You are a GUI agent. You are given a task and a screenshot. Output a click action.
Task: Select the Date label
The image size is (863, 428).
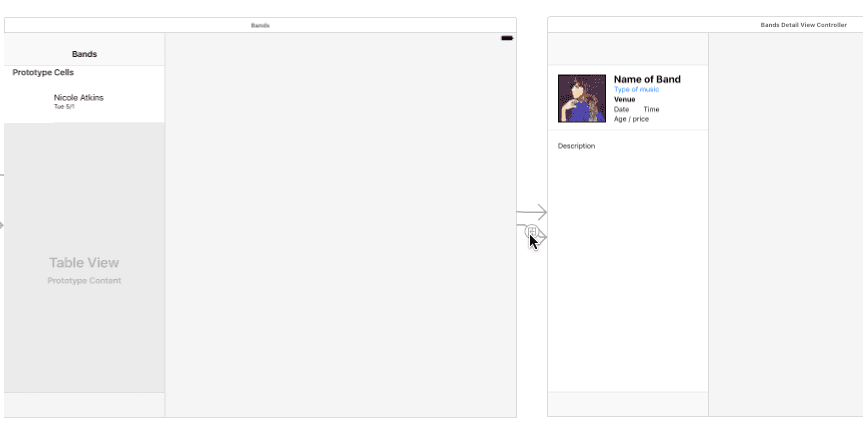[x=621, y=109]
